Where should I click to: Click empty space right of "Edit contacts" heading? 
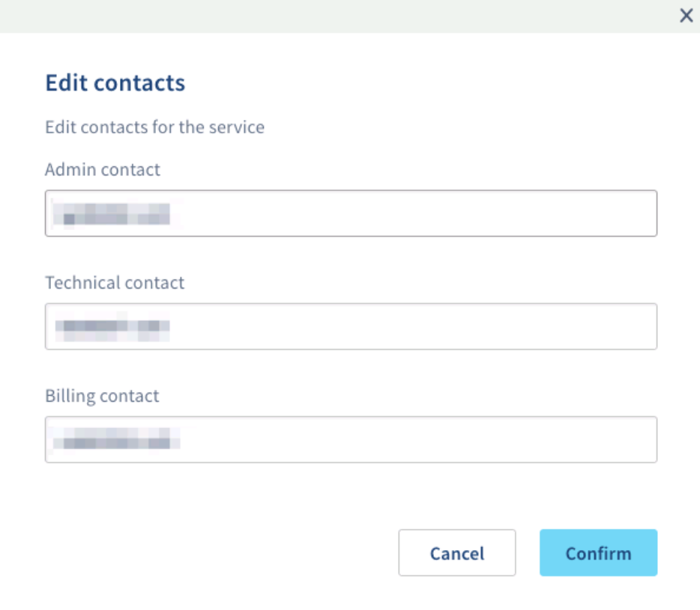(420, 83)
